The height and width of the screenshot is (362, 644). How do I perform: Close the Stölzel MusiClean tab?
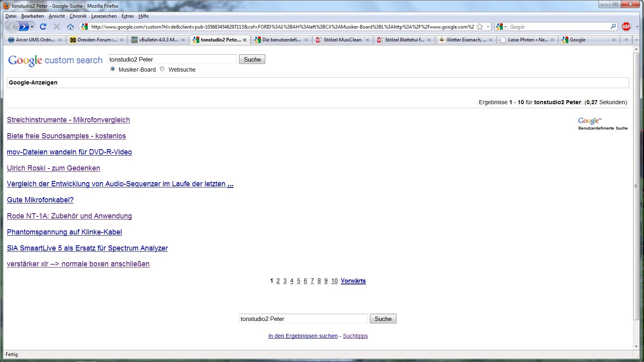point(367,40)
